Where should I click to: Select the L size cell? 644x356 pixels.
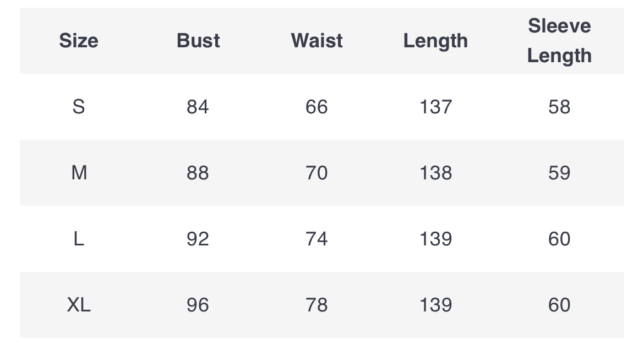click(79, 239)
